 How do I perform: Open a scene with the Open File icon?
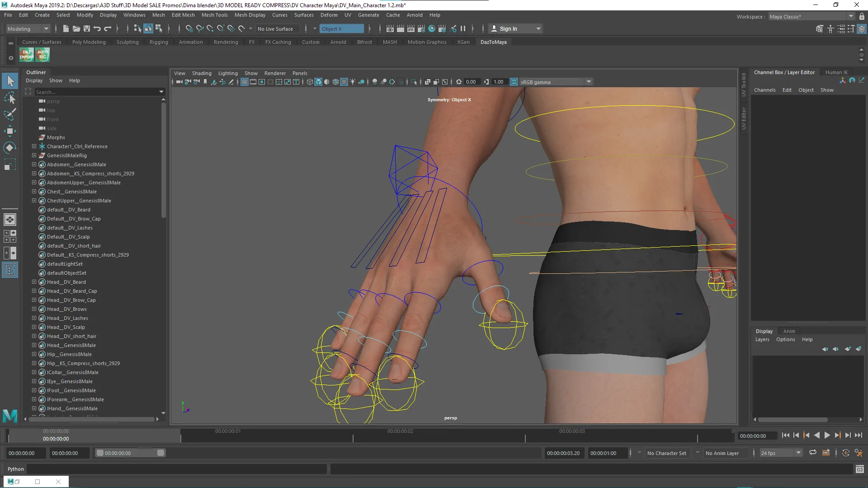pyautogui.click(x=76, y=28)
